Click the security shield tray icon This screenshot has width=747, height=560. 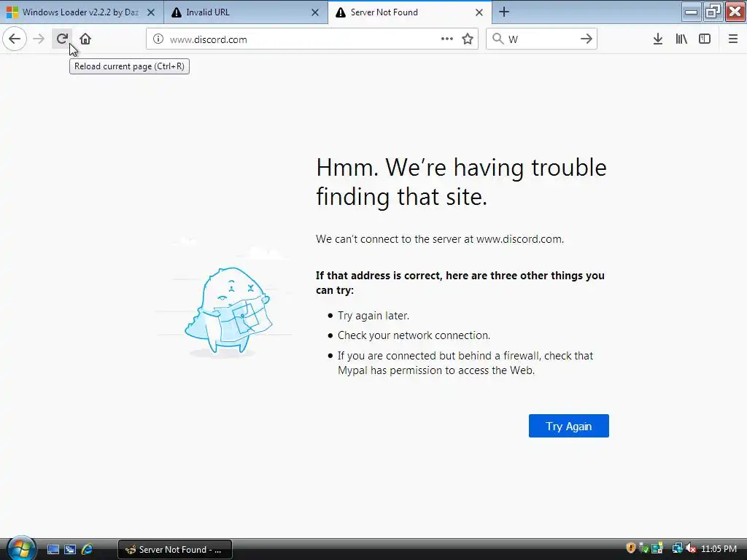(x=631, y=548)
